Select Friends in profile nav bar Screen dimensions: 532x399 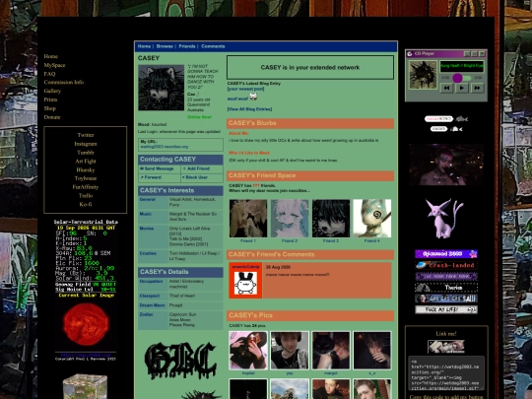pos(187,46)
